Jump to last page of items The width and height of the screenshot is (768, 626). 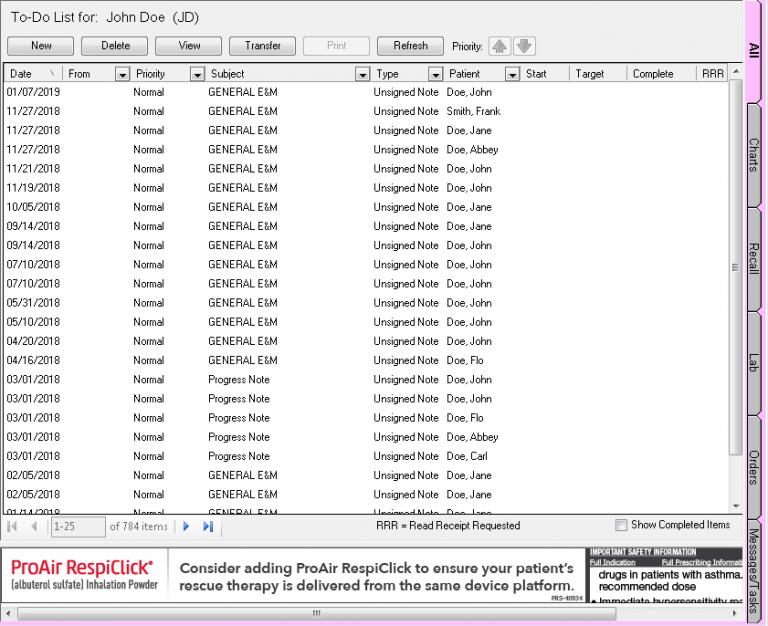pos(208,526)
